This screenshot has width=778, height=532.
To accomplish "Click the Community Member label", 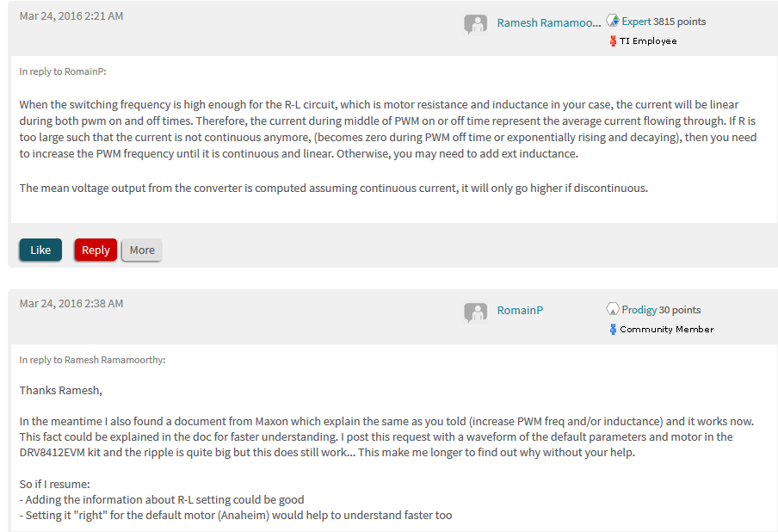I will pos(666,329).
